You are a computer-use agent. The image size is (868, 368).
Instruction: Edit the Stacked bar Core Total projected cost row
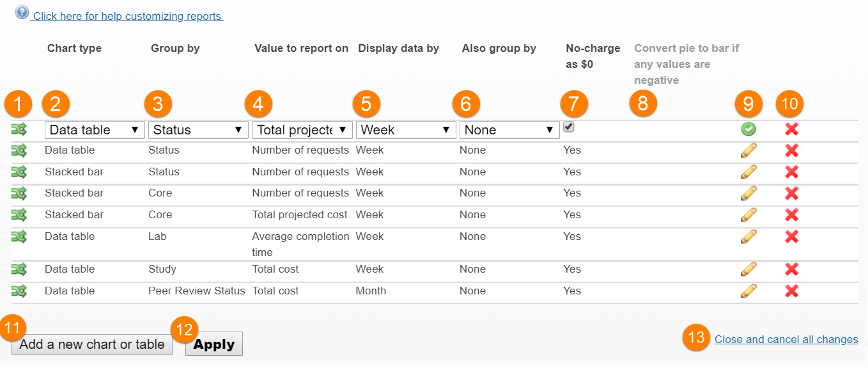(x=748, y=215)
